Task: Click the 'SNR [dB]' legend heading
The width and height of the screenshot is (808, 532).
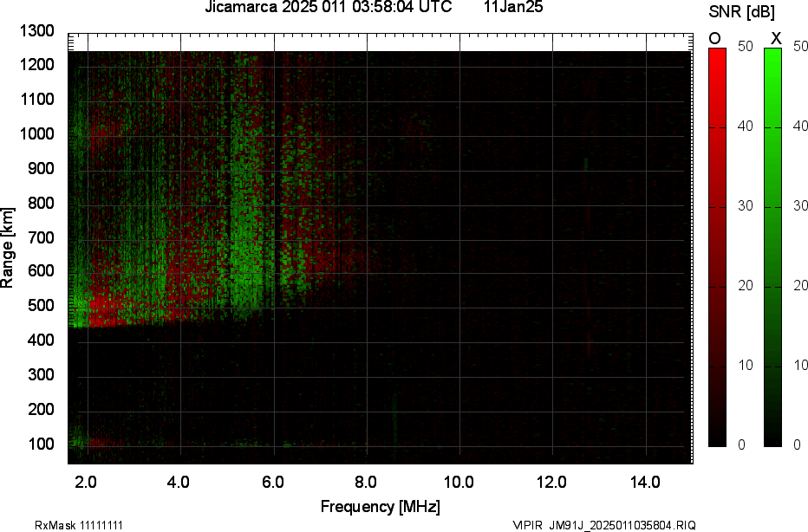Action: click(x=741, y=12)
